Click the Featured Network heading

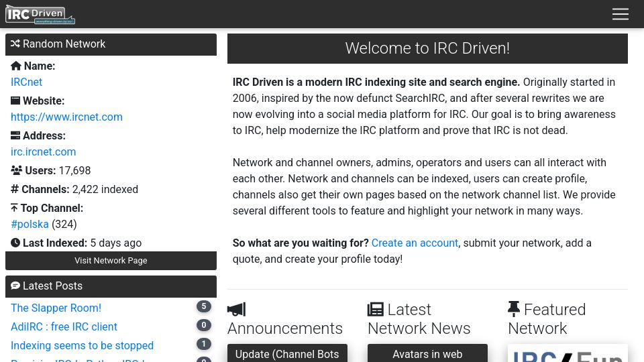(547, 319)
